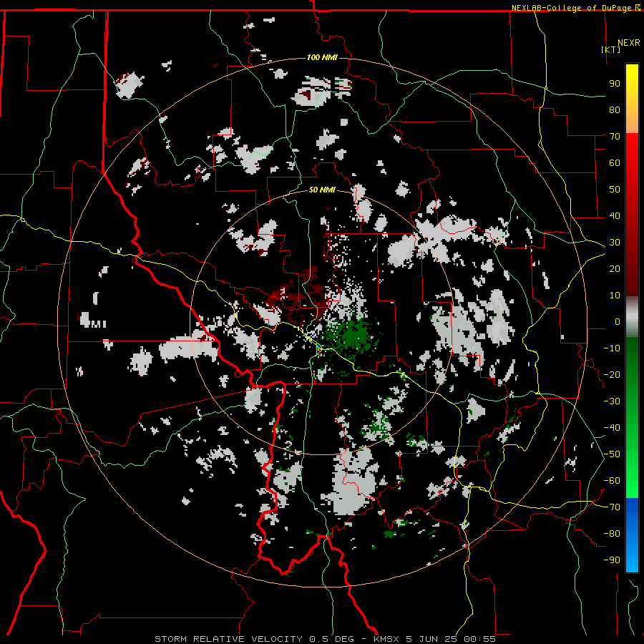644x644 pixels.
Task: Click the 0.5 DEG elevation text
Action: [331, 639]
